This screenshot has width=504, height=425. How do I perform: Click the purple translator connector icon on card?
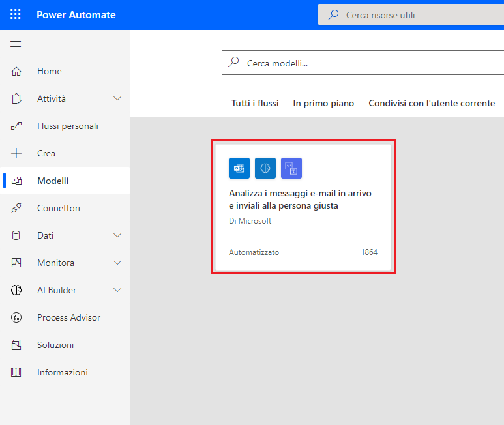[291, 168]
